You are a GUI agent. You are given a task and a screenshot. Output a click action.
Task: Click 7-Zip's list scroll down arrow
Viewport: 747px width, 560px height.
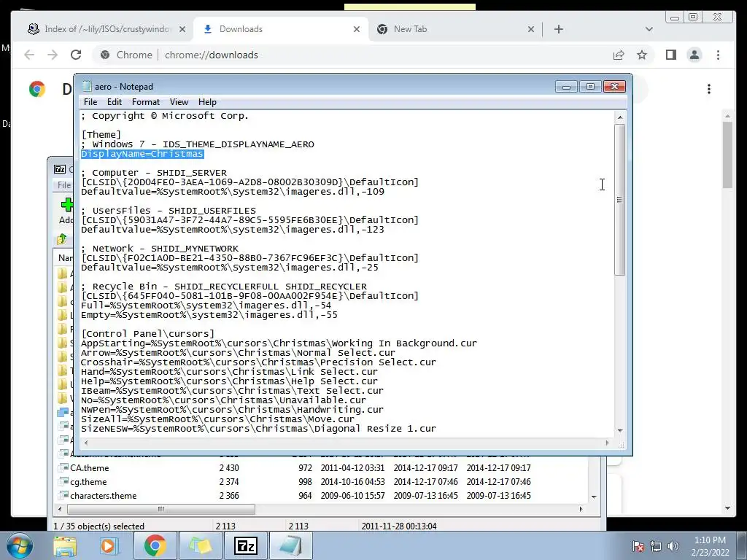coord(594,497)
